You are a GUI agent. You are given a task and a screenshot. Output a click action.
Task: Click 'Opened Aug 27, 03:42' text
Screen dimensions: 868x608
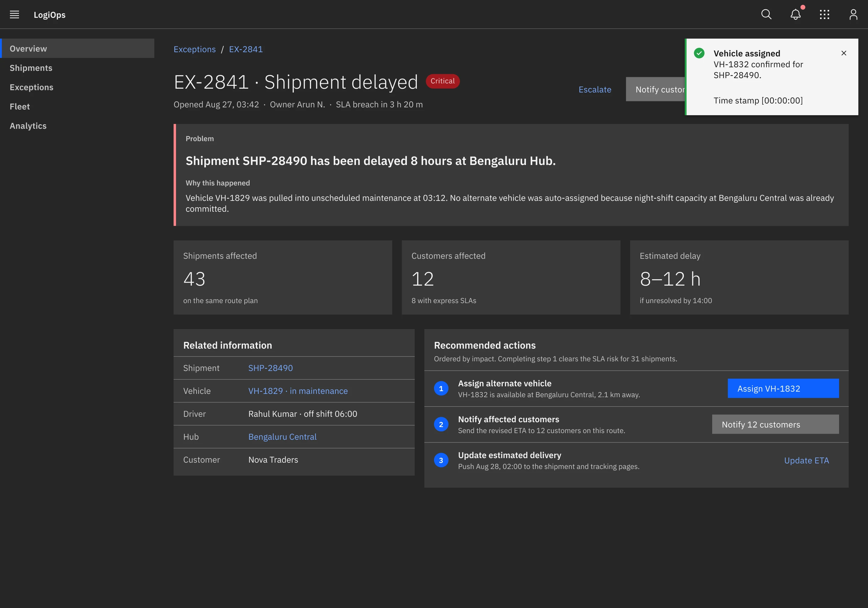[x=216, y=104]
